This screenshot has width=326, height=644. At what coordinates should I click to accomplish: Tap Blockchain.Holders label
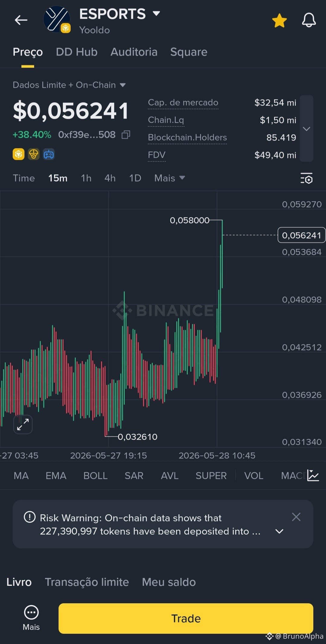point(187,137)
